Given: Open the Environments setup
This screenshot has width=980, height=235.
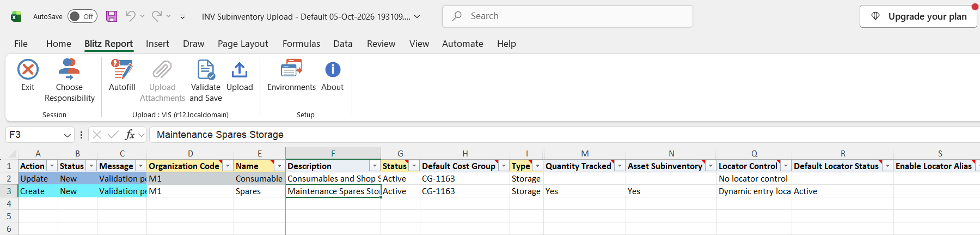Looking at the screenshot, I should [291, 75].
